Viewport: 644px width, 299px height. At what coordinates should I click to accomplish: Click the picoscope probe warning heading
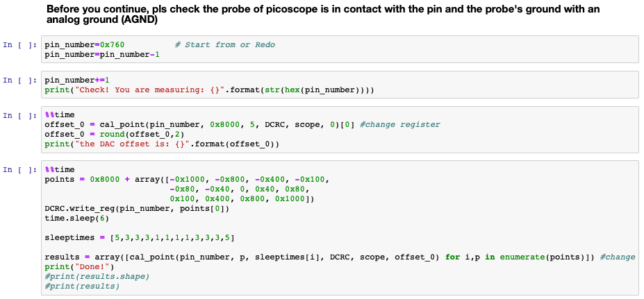point(322,15)
